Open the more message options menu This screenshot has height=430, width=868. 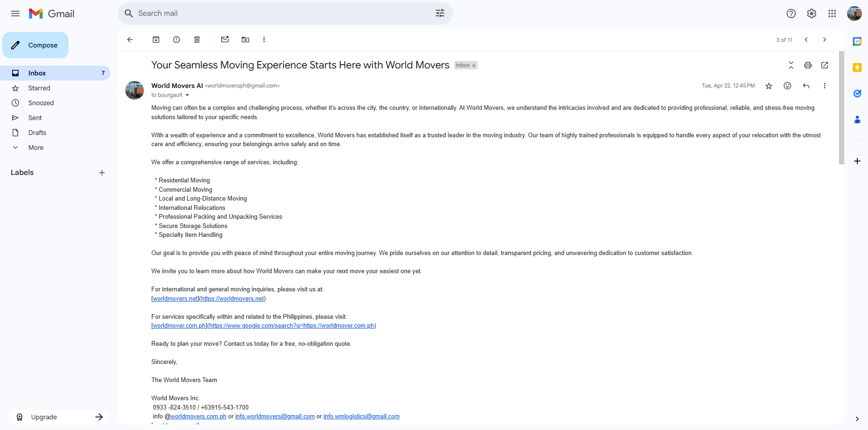coord(825,86)
